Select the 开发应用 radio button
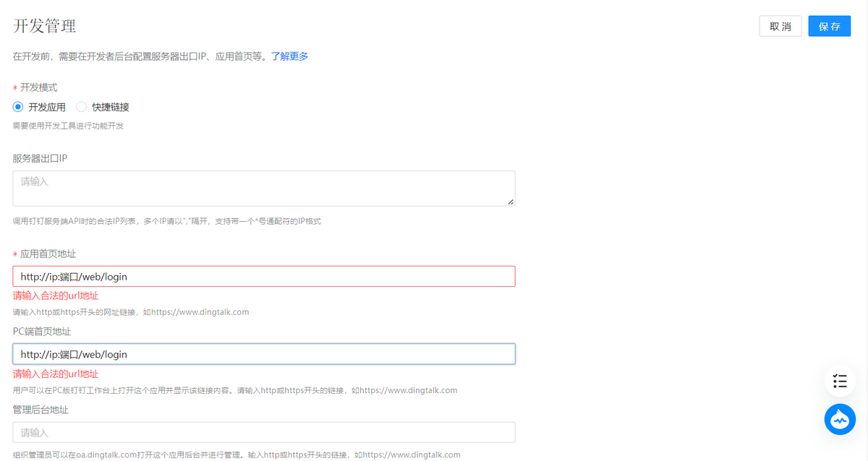Viewport: 868px width, 461px height. point(19,107)
